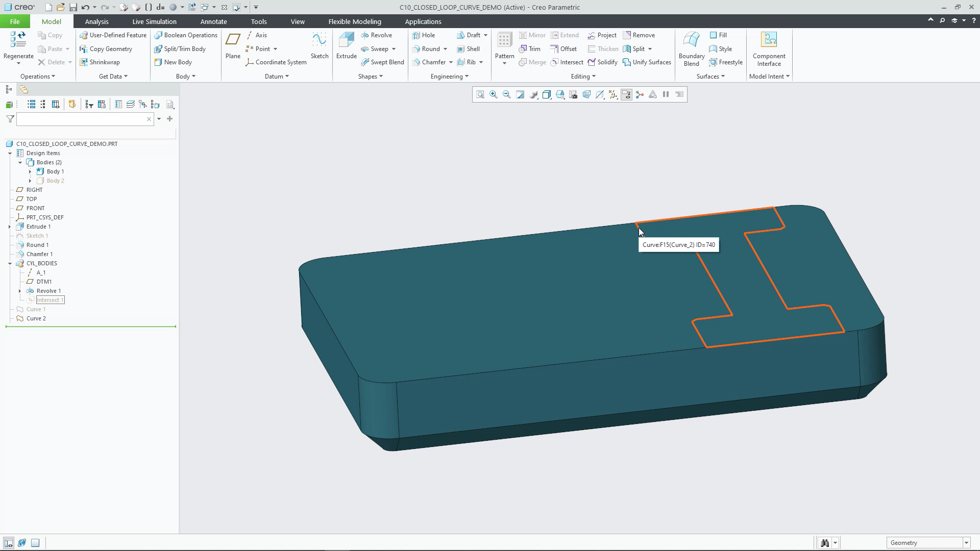Click Coordinate System button

(x=276, y=62)
